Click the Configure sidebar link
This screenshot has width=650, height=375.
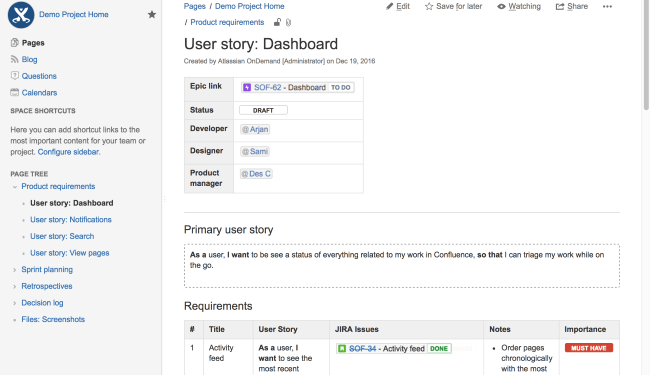tap(68, 152)
